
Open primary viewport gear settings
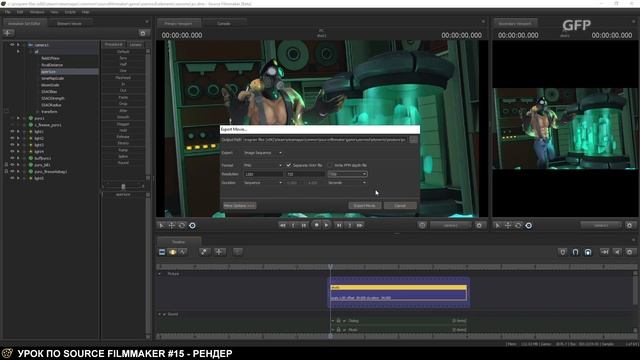tap(479, 225)
